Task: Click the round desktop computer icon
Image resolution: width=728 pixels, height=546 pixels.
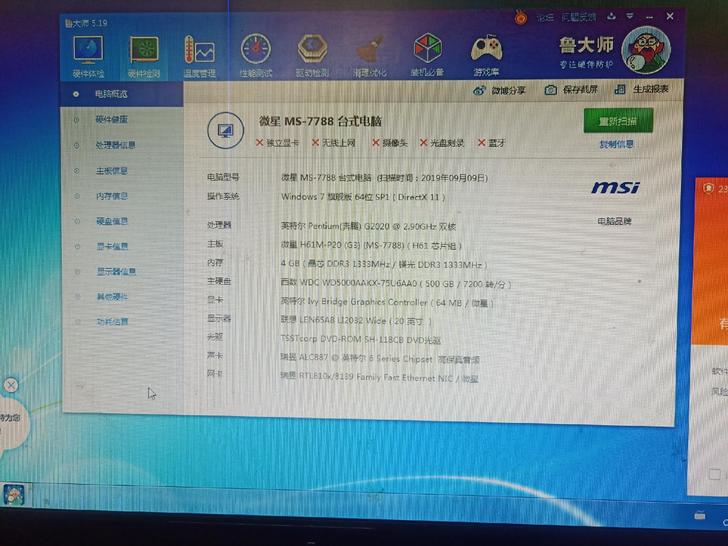Action: tap(226, 130)
